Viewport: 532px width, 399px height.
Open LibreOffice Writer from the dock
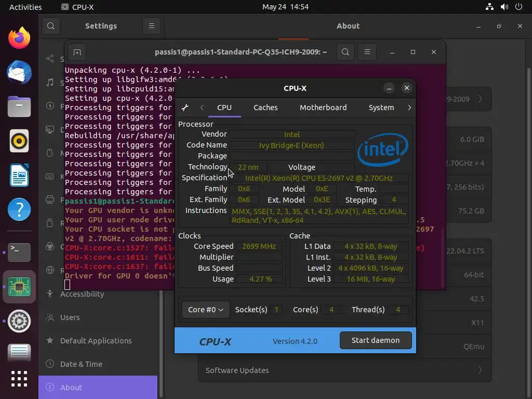(19, 175)
